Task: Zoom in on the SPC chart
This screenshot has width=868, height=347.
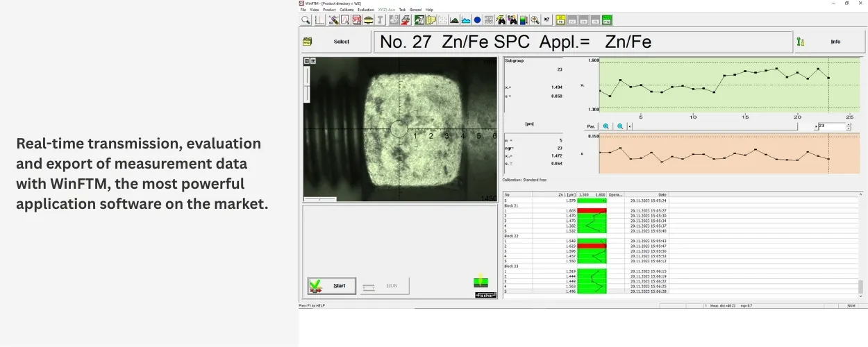Action: tap(606, 126)
